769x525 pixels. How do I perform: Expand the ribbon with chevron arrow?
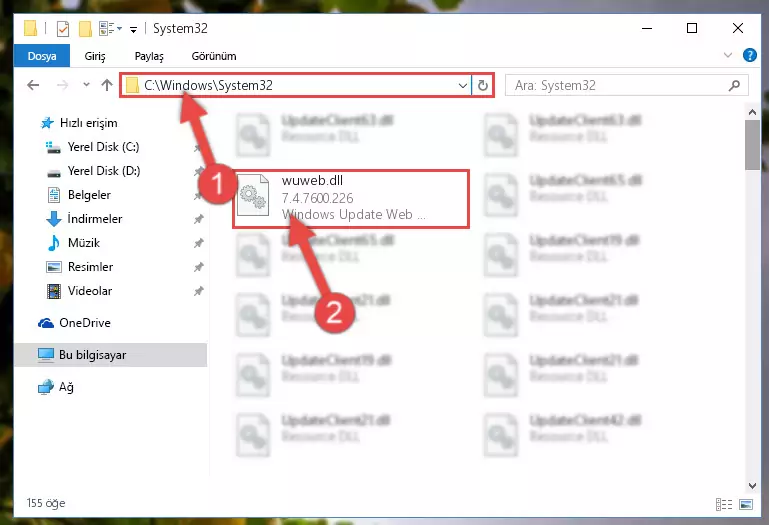[728, 55]
